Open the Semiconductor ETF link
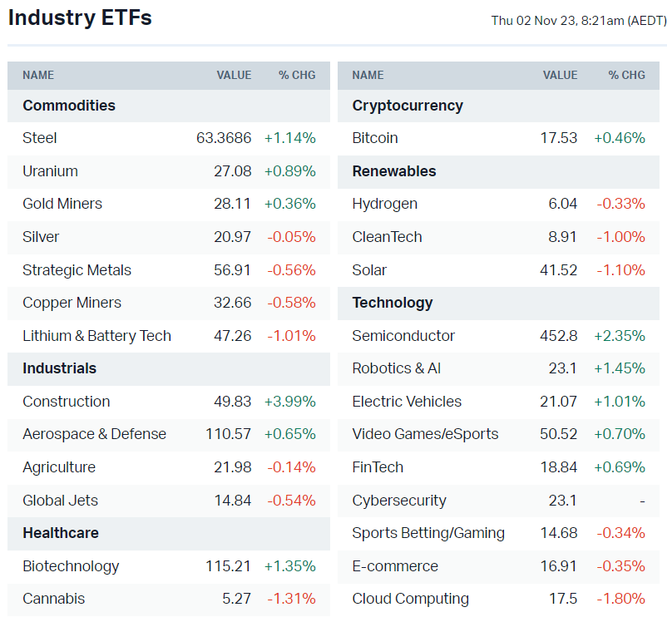The image size is (672, 617). [403, 336]
